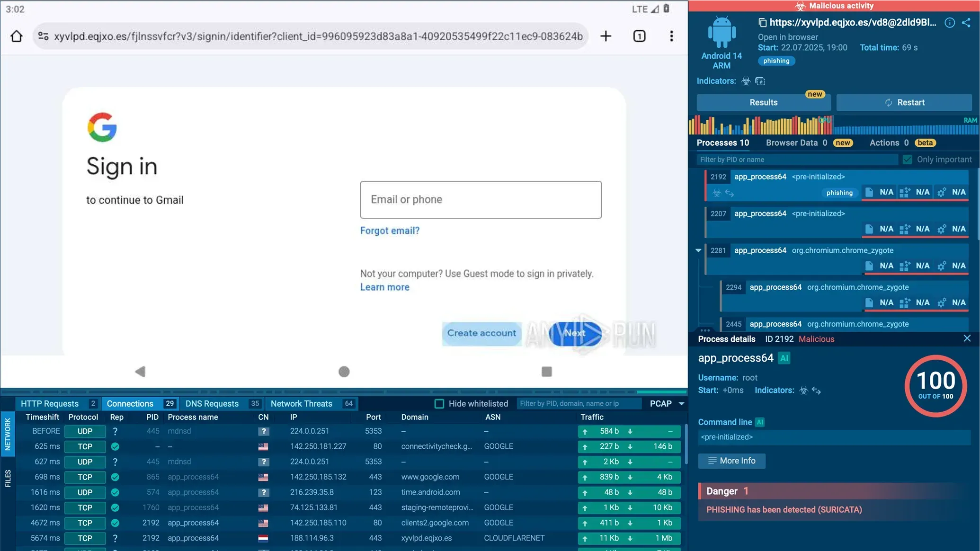Tap the Android recents square button
This screenshot has width=980, height=551.
[x=547, y=372]
